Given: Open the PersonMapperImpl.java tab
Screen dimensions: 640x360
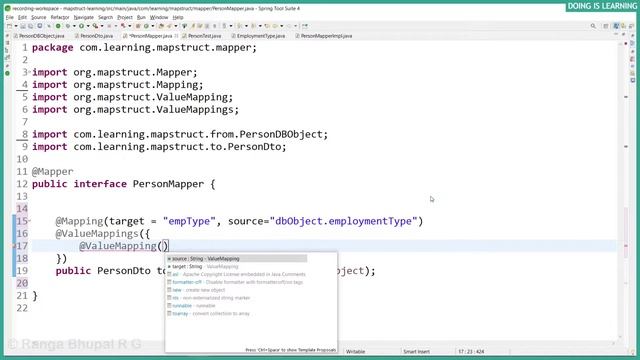Looking at the screenshot, I should pyautogui.click(x=324, y=36).
